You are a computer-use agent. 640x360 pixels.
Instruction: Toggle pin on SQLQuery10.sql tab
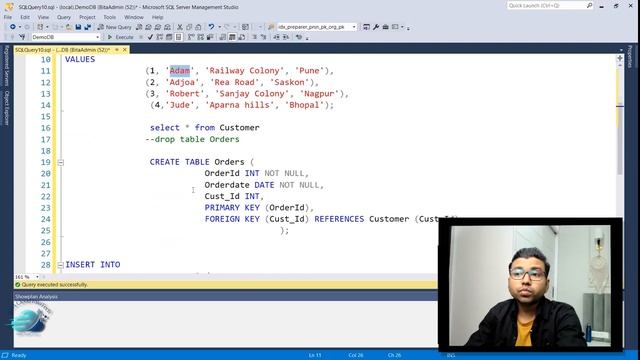pyautogui.click(x=117, y=50)
